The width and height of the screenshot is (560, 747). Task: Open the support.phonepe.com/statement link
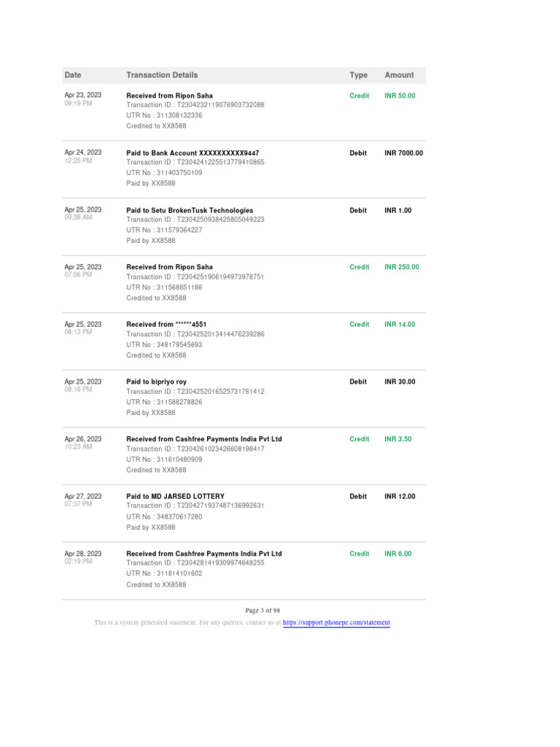336,623
